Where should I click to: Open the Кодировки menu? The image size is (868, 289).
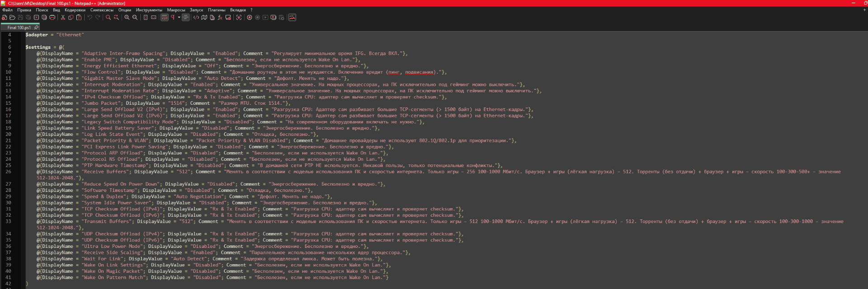pos(75,10)
